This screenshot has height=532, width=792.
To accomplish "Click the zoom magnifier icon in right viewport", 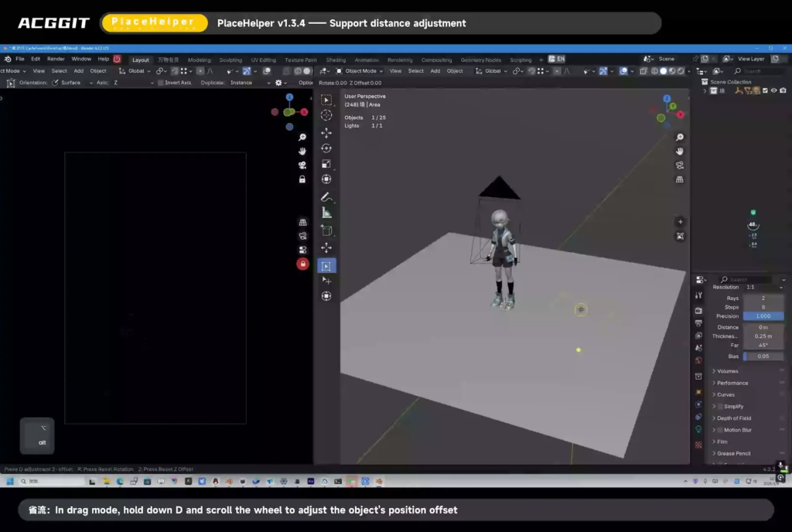I will [x=680, y=138].
